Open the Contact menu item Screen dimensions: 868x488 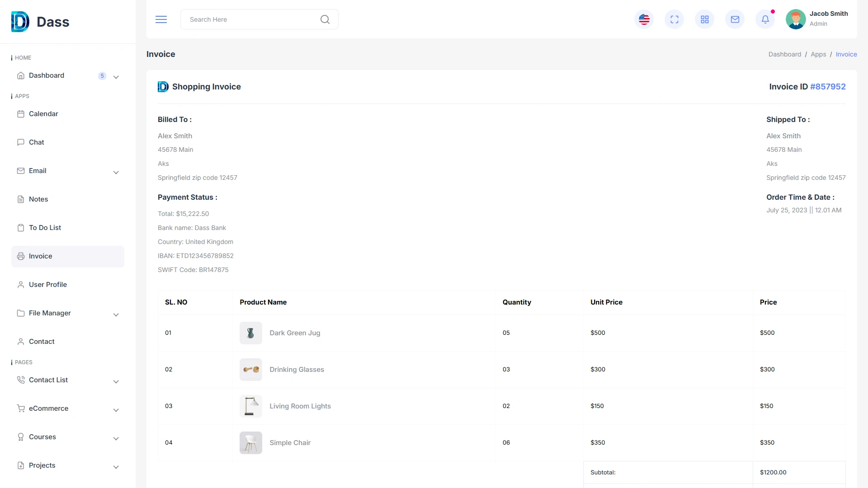coord(68,342)
